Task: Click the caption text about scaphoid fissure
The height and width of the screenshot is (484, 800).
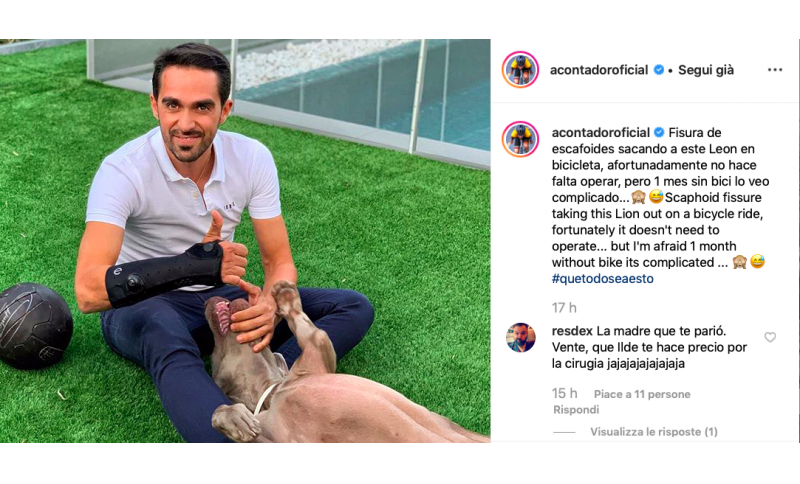Action: point(659,206)
